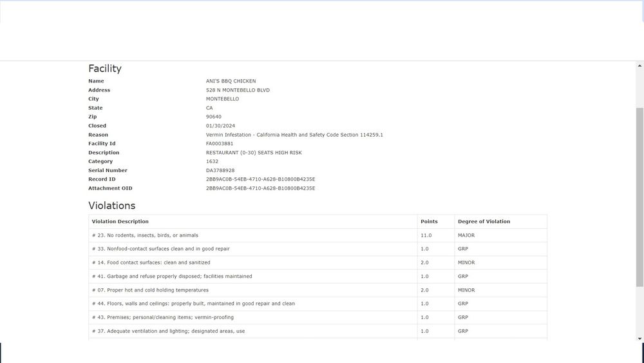Click the Proper hot and cold holding temperatures row
Viewport: 644px width, 363px height.
[150, 290]
